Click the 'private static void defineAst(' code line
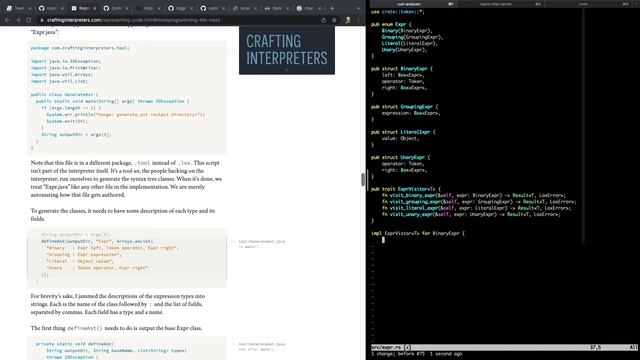 click(75, 344)
